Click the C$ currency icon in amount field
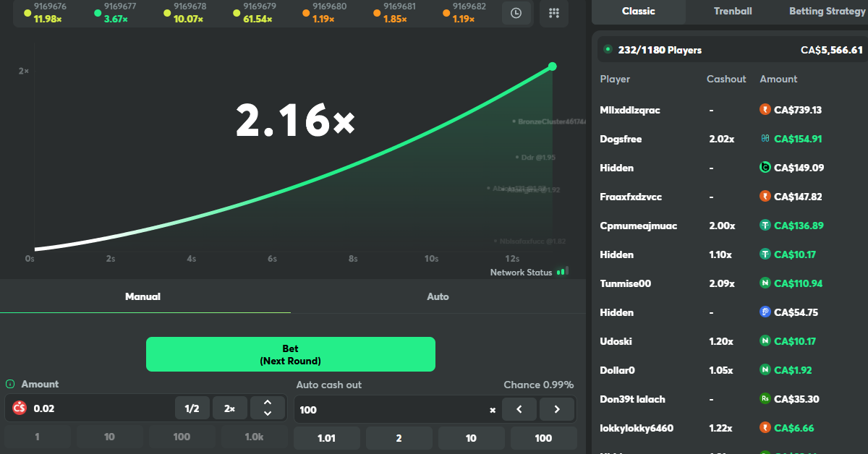 (20, 408)
